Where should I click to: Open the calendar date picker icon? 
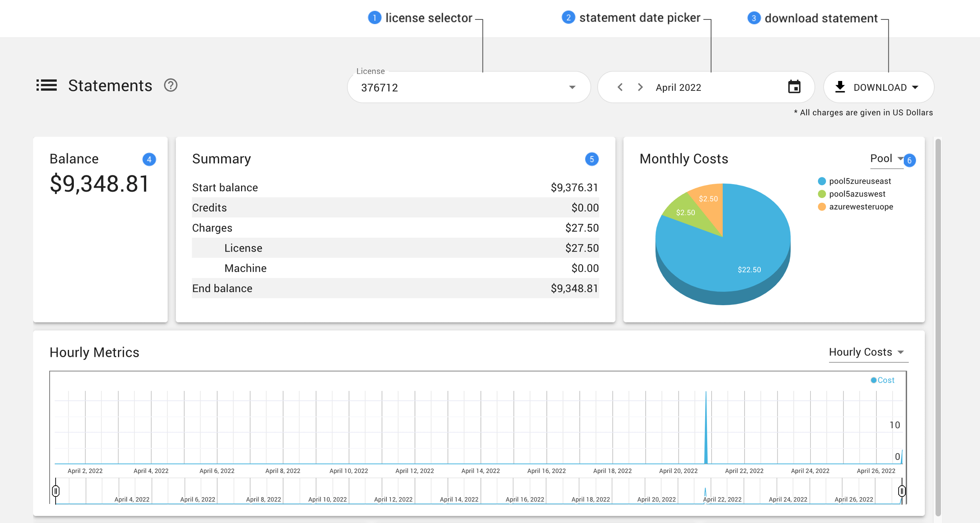click(794, 87)
